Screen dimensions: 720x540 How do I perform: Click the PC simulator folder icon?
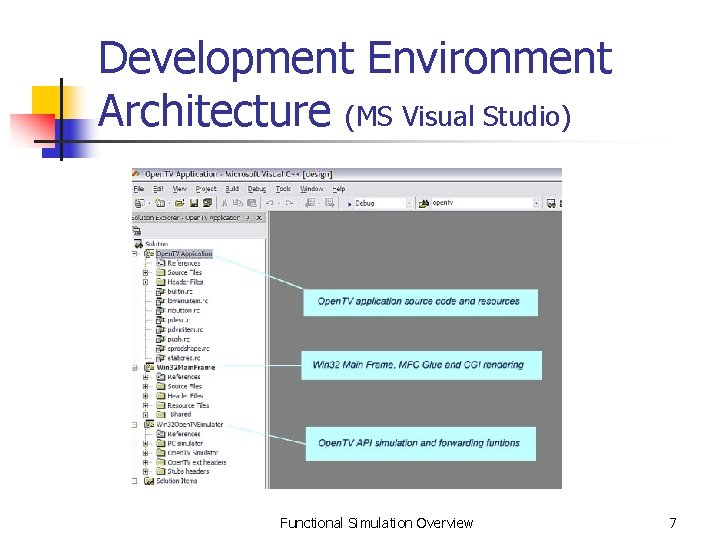161,443
